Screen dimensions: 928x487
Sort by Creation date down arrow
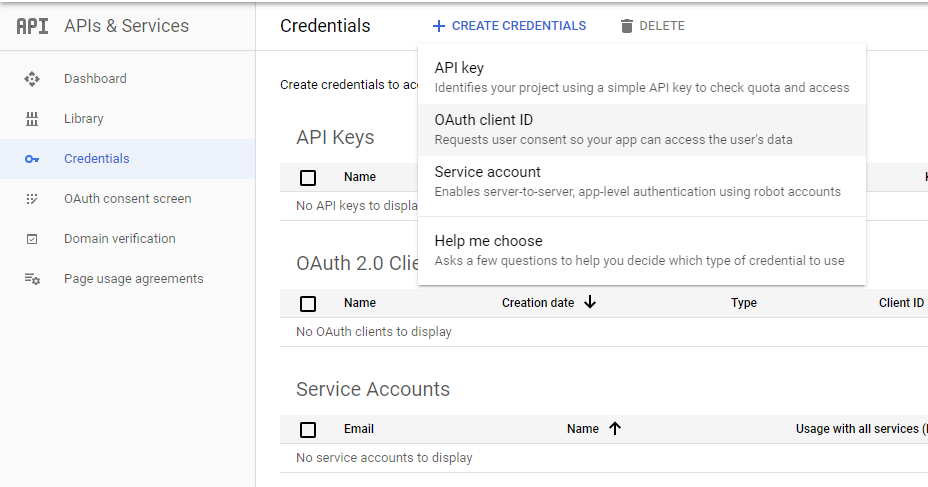tap(590, 302)
